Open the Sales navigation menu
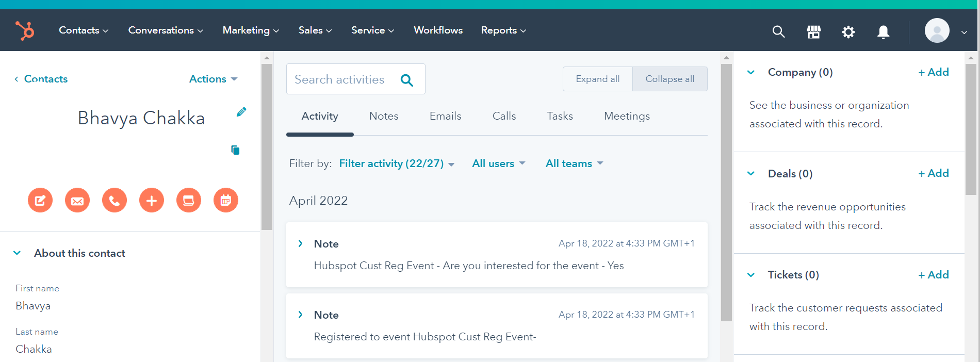 point(315,30)
